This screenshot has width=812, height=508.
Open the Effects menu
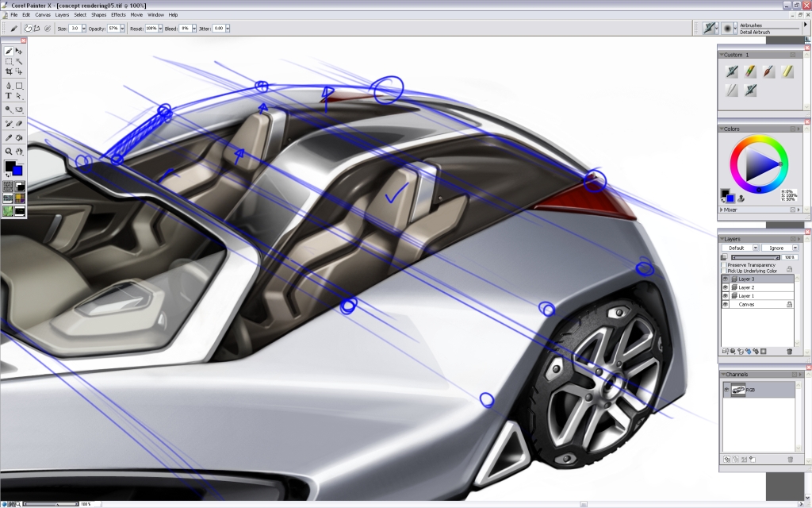[119, 14]
